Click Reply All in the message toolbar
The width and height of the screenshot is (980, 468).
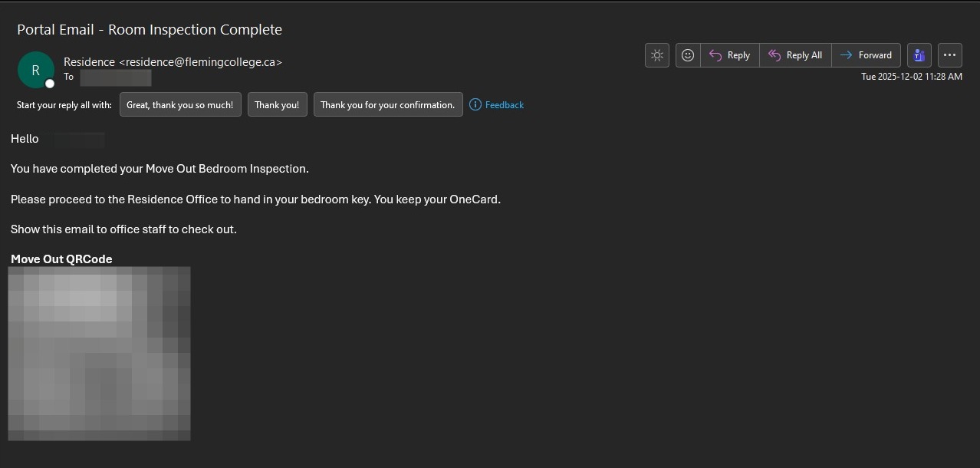click(795, 55)
